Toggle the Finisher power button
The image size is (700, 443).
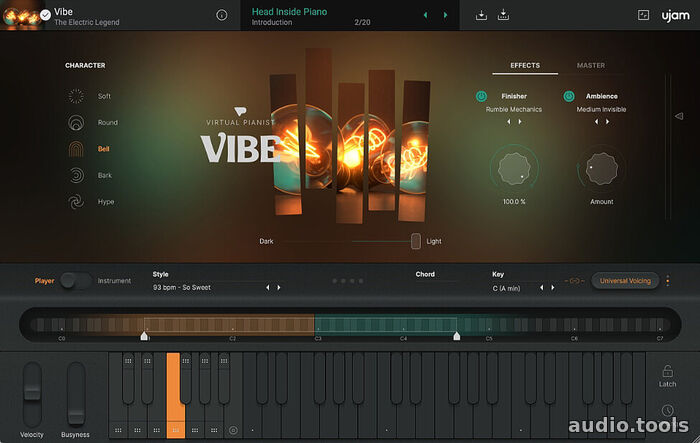coord(481,96)
